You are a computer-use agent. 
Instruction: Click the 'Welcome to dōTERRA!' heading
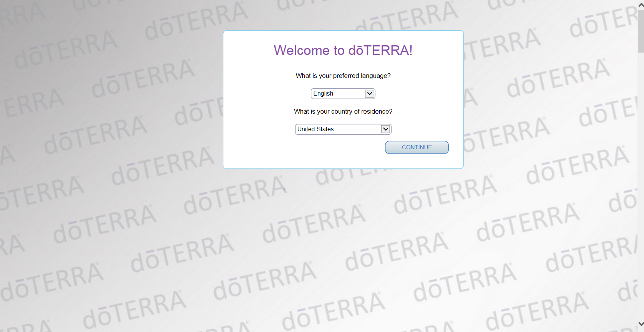pyautogui.click(x=343, y=50)
